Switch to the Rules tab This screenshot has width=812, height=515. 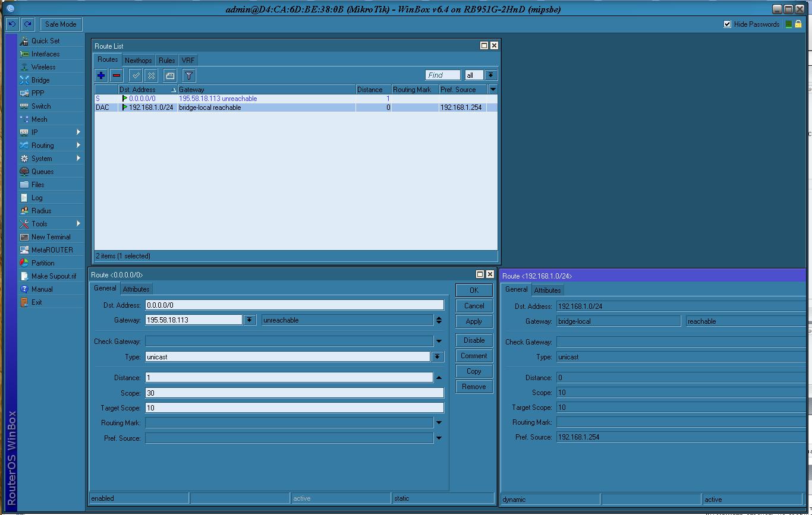click(166, 61)
